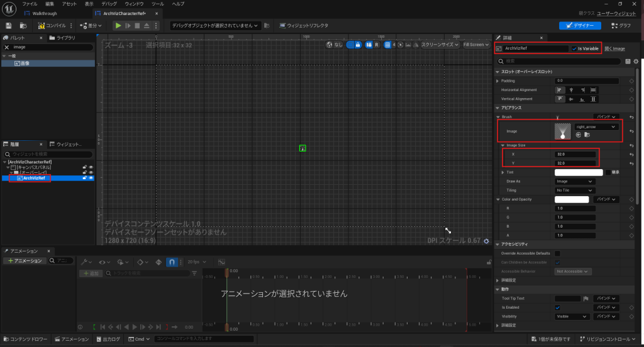
Task: Toggle the snapping magnet icon in animation toolbar
Action: (172, 262)
